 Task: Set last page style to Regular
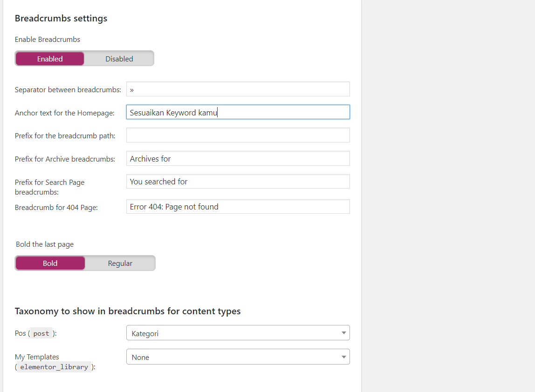click(x=120, y=263)
